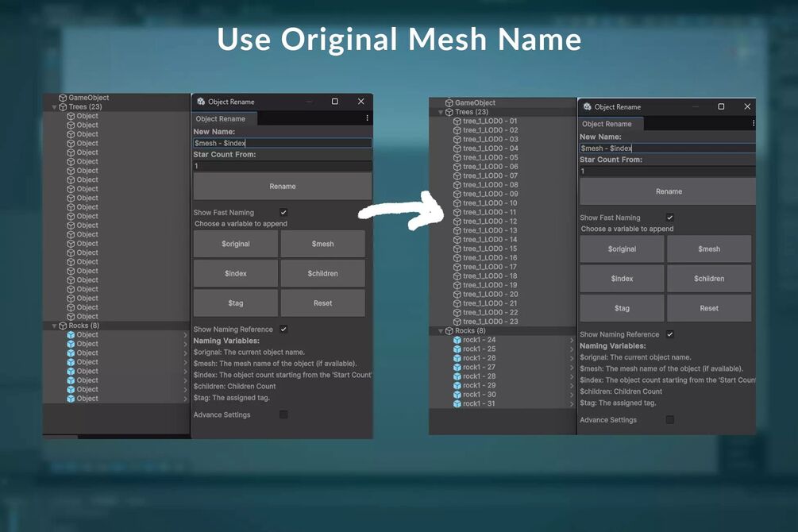
Task: Click Rocks (8) cube icon, left hierarchy
Action: [63, 326]
